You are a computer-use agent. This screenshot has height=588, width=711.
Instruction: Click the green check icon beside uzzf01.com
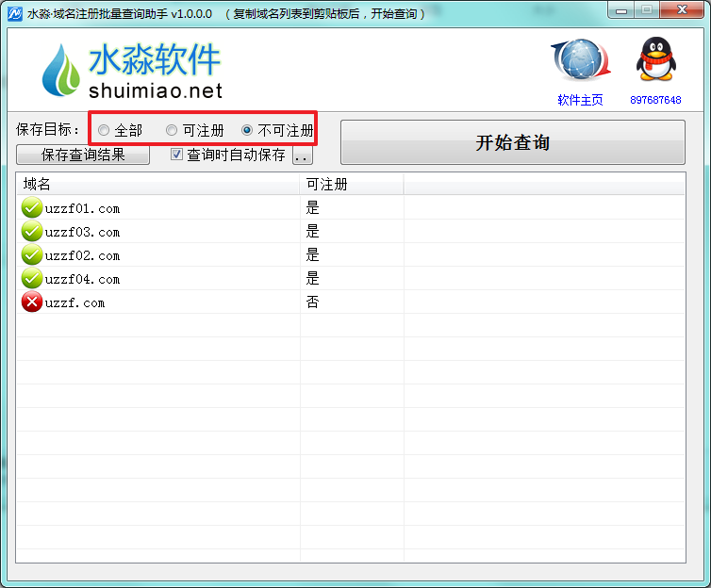(x=32, y=208)
